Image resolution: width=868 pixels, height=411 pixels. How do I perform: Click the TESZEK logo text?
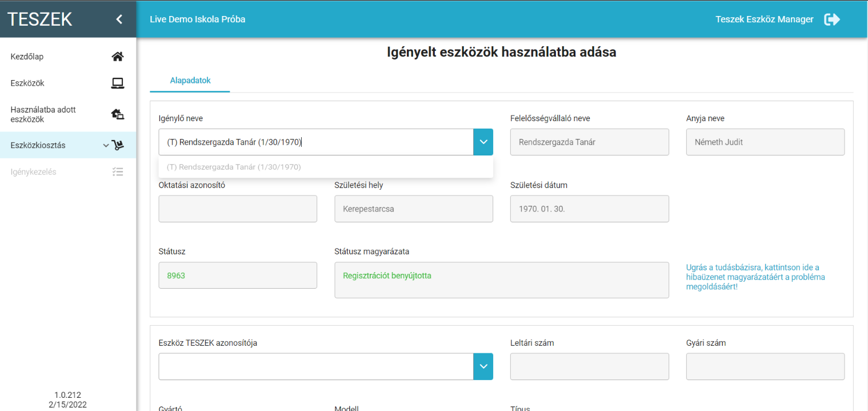tap(40, 19)
